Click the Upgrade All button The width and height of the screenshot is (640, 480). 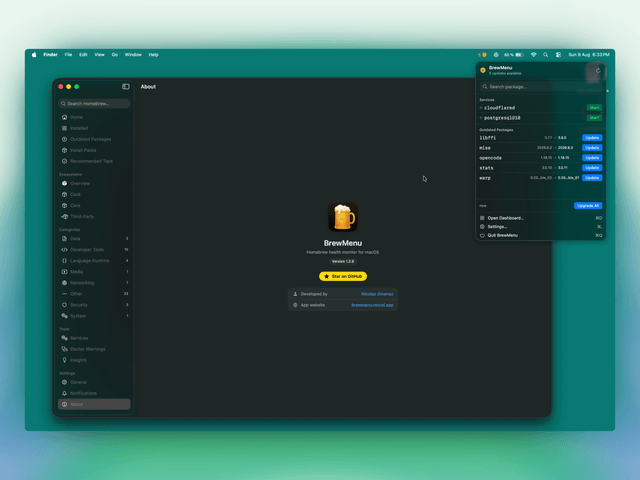coord(588,206)
